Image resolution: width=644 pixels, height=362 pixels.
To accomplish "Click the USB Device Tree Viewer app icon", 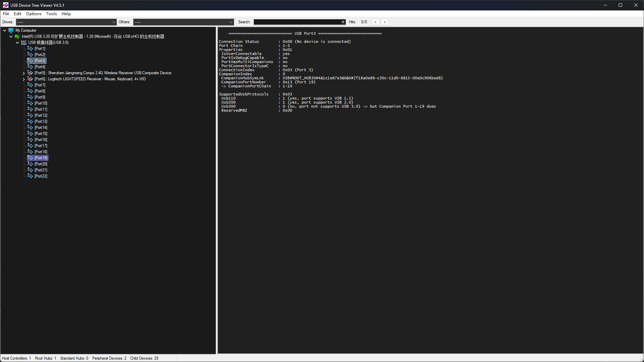I will (5, 5).
